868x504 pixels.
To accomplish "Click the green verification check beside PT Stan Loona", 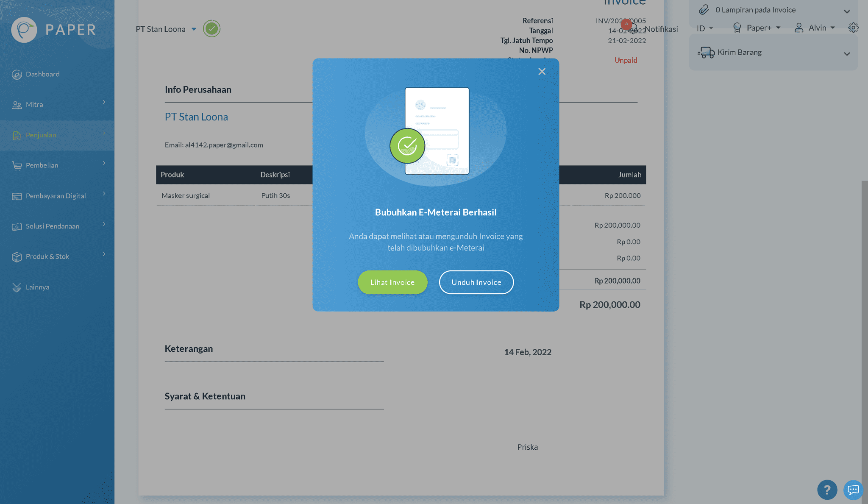I will [x=211, y=29].
